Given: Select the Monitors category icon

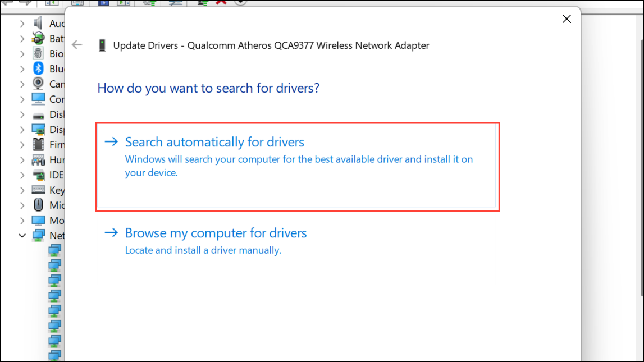Looking at the screenshot, I should coord(38,221).
